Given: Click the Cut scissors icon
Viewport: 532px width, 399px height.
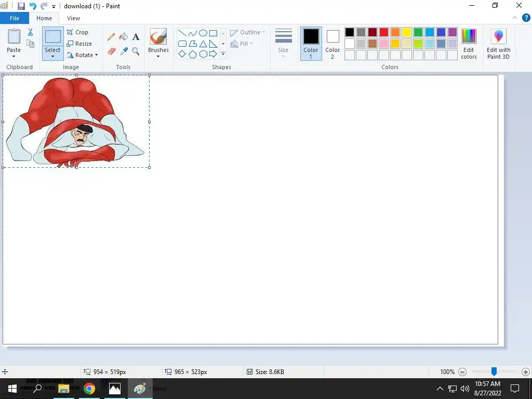Looking at the screenshot, I should (30, 32).
